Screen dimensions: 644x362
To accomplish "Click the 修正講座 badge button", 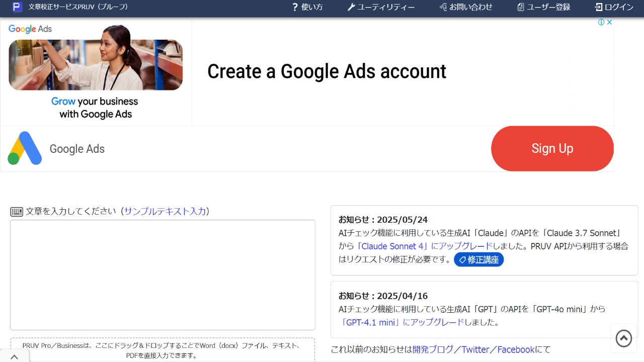I will click(478, 260).
